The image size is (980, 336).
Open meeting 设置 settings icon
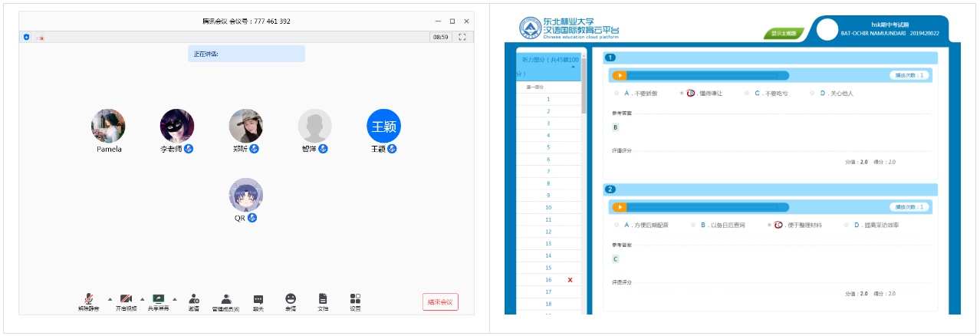point(355,300)
